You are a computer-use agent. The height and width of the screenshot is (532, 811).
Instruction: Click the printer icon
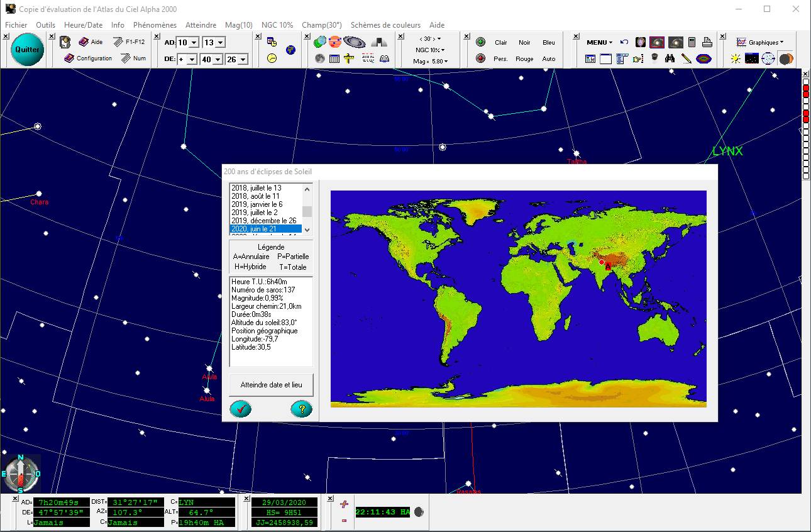[x=707, y=42]
